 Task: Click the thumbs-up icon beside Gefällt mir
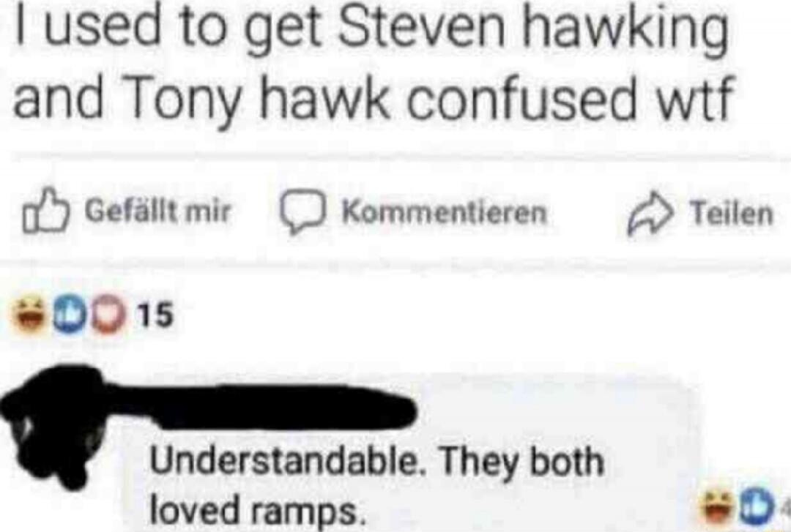coord(45,211)
